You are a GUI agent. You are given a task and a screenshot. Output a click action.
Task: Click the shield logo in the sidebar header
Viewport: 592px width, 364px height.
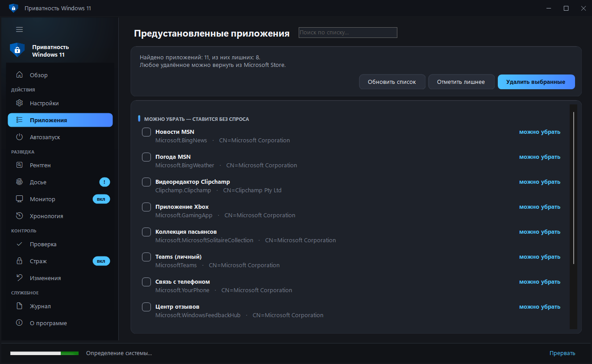17,50
